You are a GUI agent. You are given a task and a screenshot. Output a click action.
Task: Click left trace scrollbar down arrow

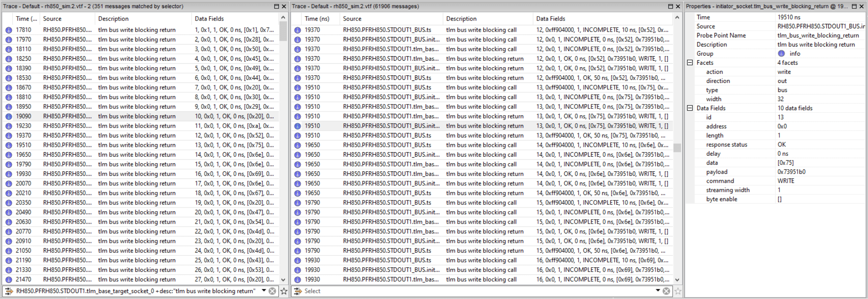[283, 280]
